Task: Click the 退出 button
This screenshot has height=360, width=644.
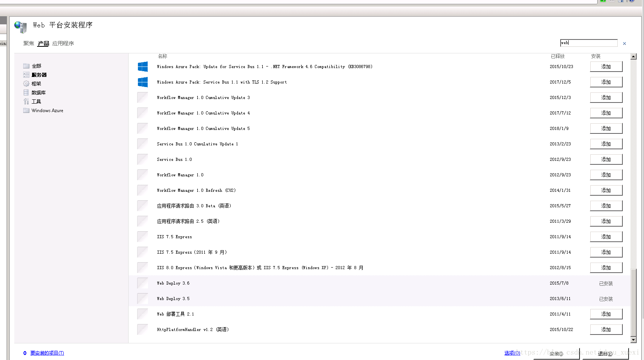Action: point(605,353)
